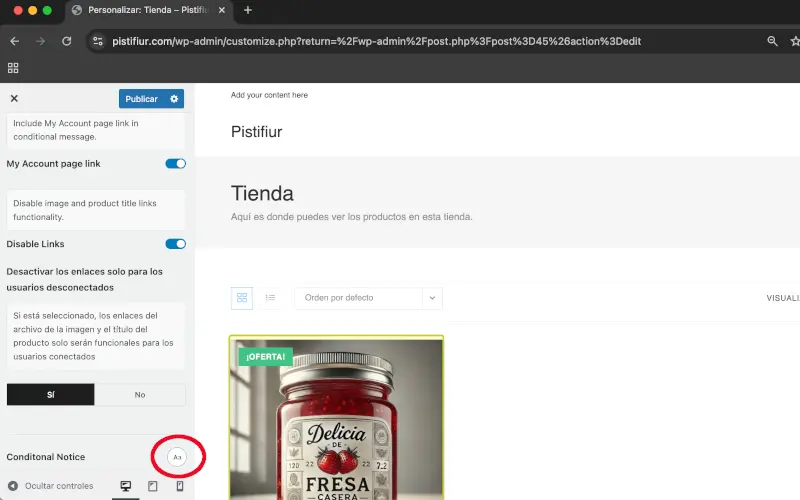Screen dimensions: 800x500
Task: Reload the current page
Action: coord(66,41)
